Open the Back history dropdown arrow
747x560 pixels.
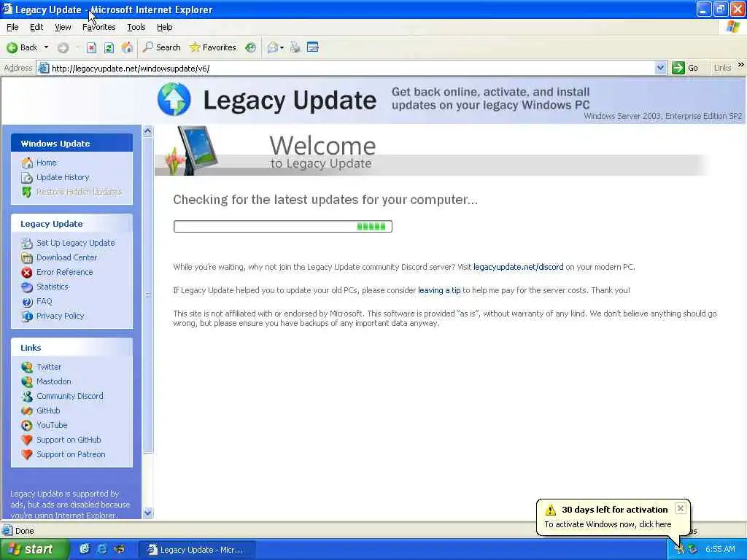[x=46, y=47]
